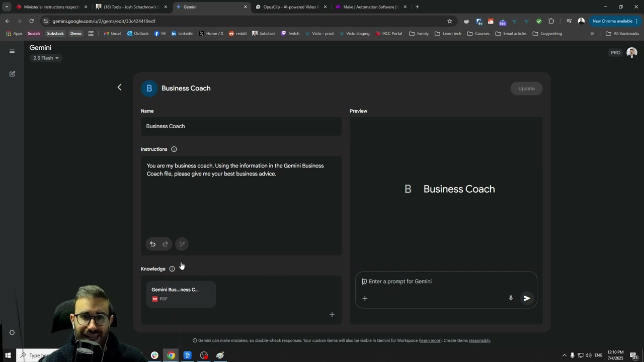
Task: Click the PRO badge
Action: (x=615, y=53)
